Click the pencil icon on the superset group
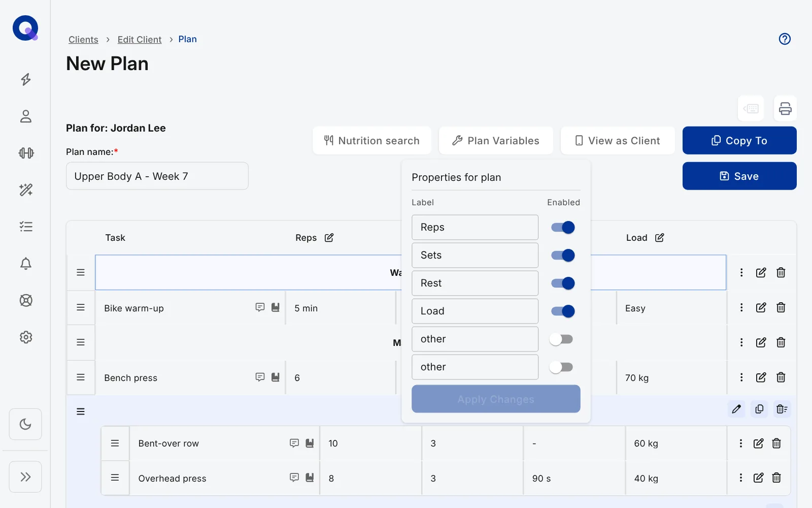 [736, 409]
